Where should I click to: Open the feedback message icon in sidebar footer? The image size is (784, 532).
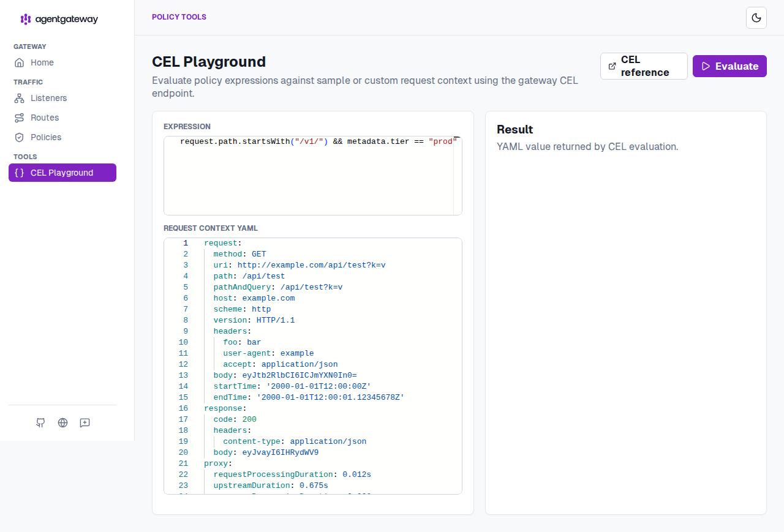click(85, 422)
